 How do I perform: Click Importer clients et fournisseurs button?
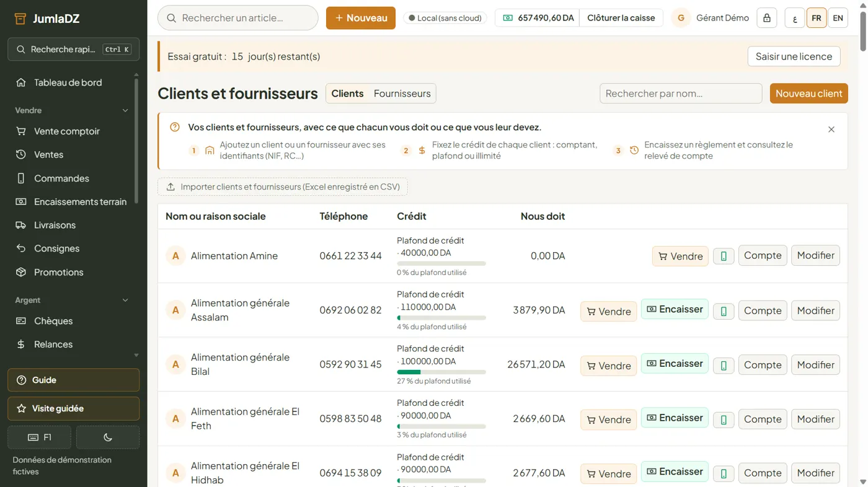coord(283,186)
